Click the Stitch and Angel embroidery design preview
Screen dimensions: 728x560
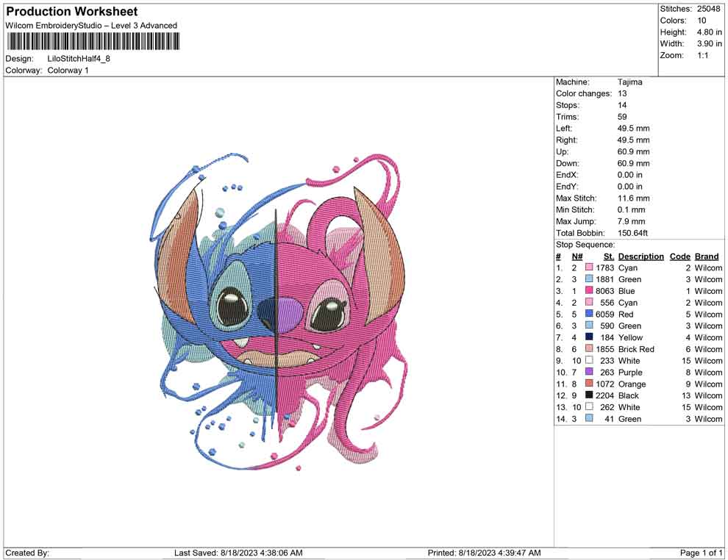coord(279,311)
